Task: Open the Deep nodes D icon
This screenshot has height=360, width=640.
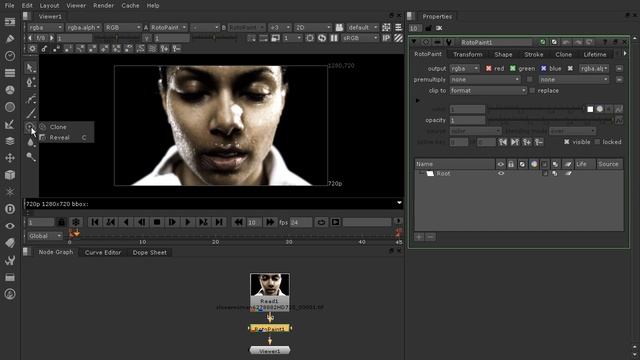Action: (x=10, y=209)
